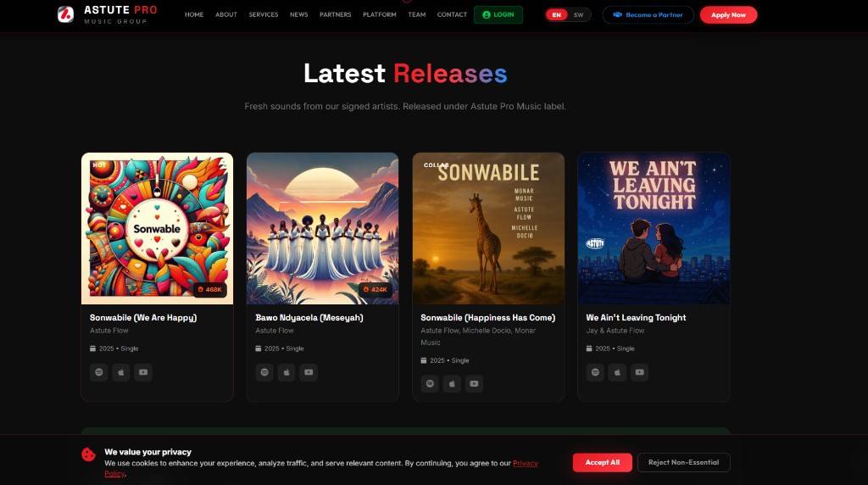The height and width of the screenshot is (485, 868).
Task: Open YouTube link for Sonwabile (We Are Happy)
Action: click(x=142, y=372)
